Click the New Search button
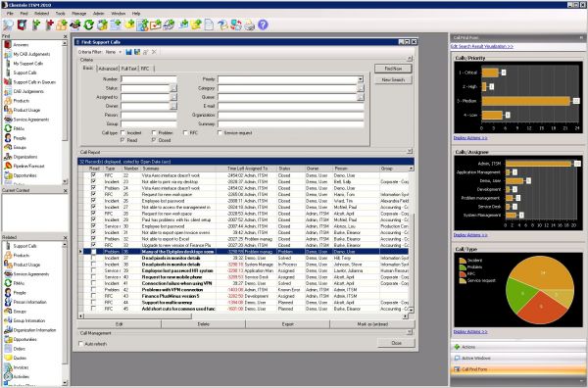This screenshot has height=388, width=588. tap(393, 79)
